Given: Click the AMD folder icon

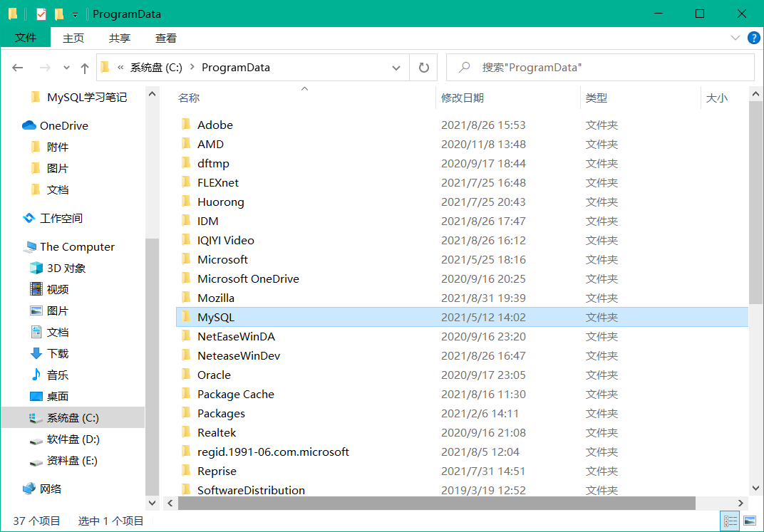Looking at the screenshot, I should tap(185, 144).
